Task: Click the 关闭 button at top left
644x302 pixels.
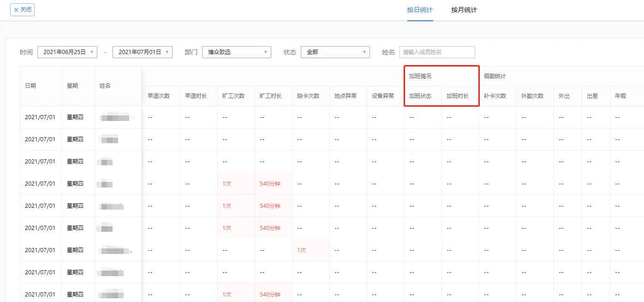Action: (22, 10)
